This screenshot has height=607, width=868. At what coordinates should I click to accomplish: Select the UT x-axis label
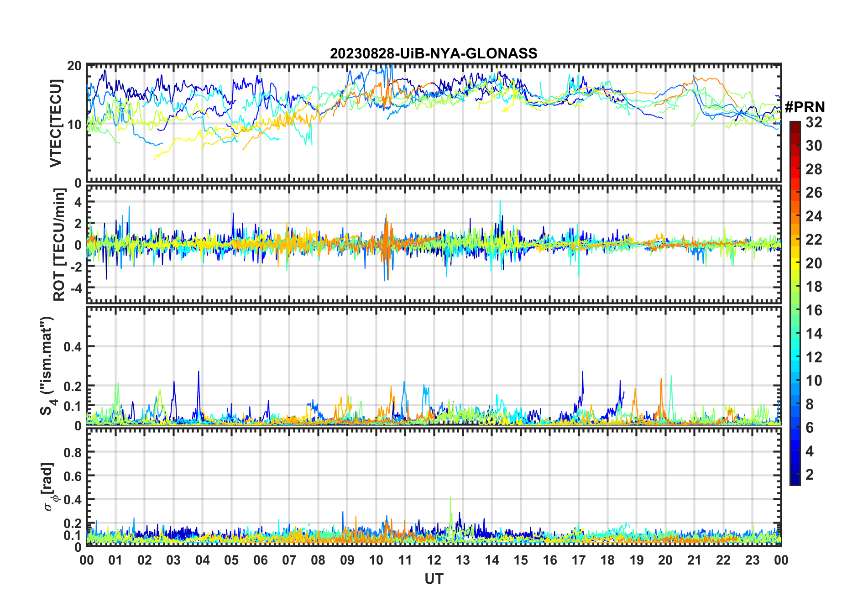click(x=434, y=579)
